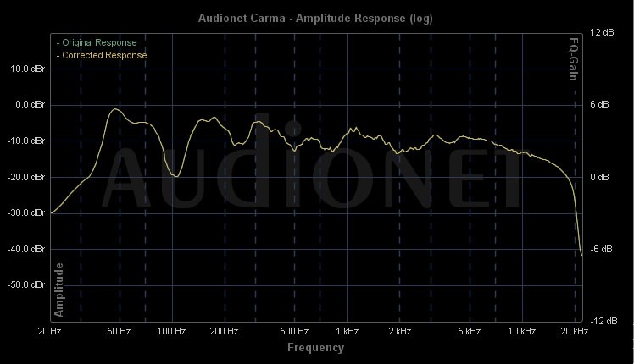Click the '200 Hz' frequency axis label
This screenshot has width=634, height=364.
coord(224,332)
